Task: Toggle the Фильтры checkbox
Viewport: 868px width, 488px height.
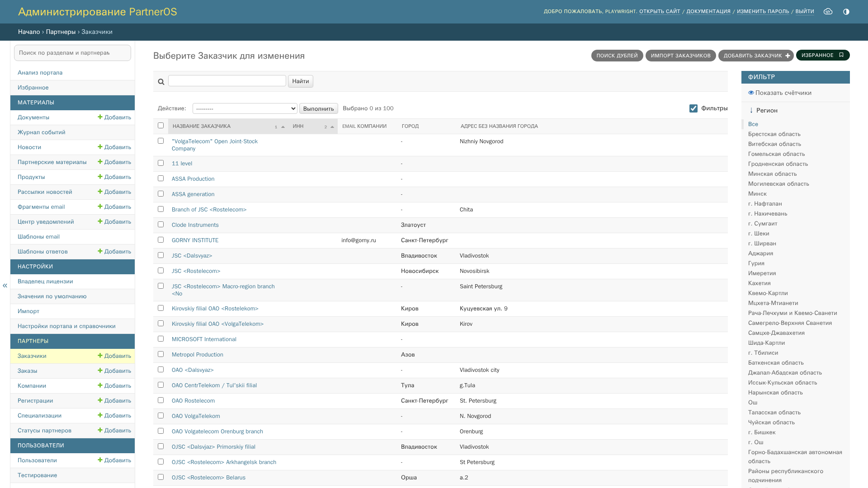Action: coord(693,108)
